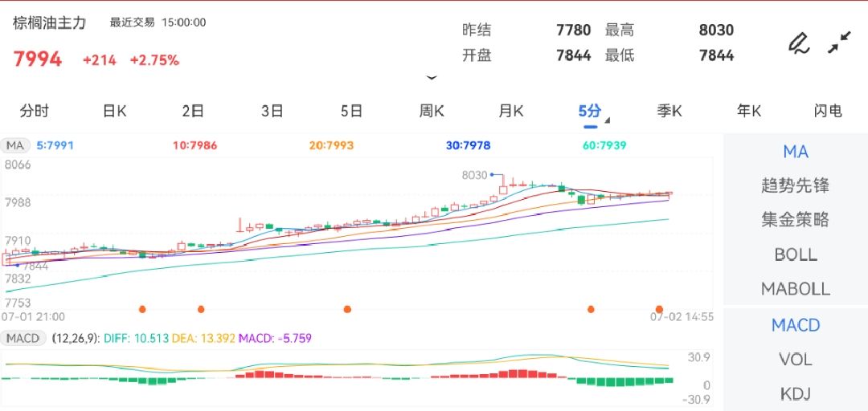Click the DEA: 13.392 reading
Screen dimensions: 868x411
pyautogui.click(x=203, y=338)
